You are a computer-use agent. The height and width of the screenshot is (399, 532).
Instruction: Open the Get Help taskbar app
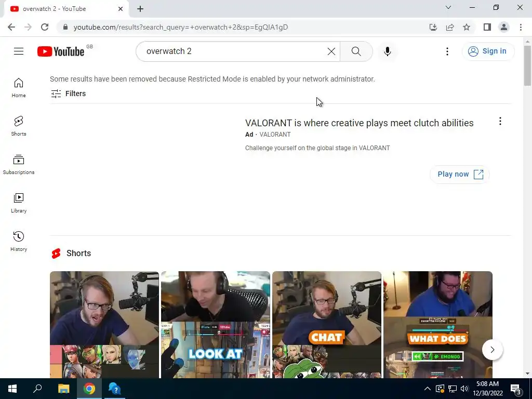coord(115,389)
